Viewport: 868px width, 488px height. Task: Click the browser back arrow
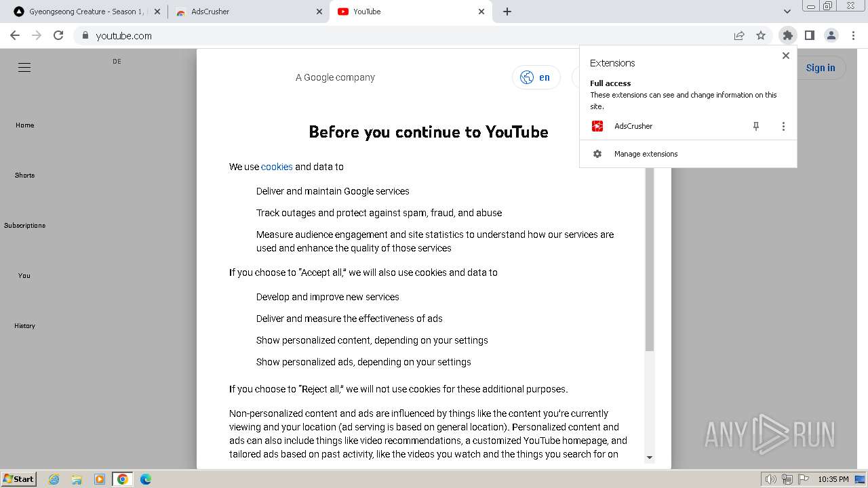click(x=15, y=35)
